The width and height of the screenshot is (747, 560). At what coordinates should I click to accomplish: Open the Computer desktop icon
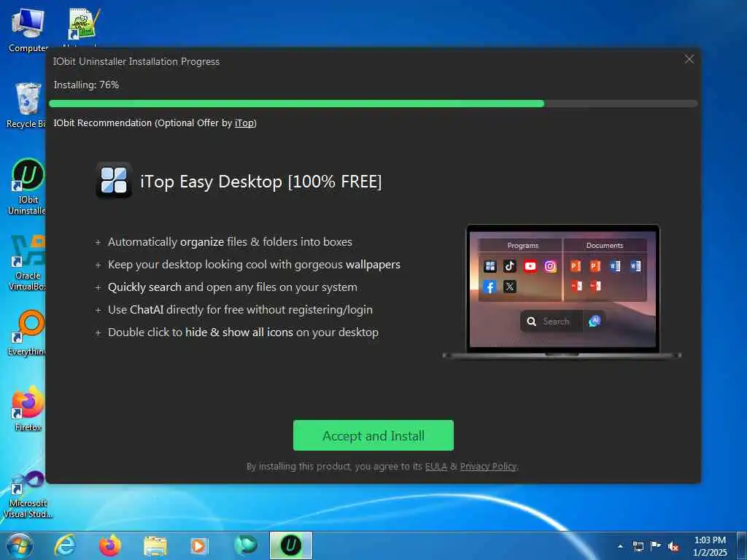pos(28,30)
